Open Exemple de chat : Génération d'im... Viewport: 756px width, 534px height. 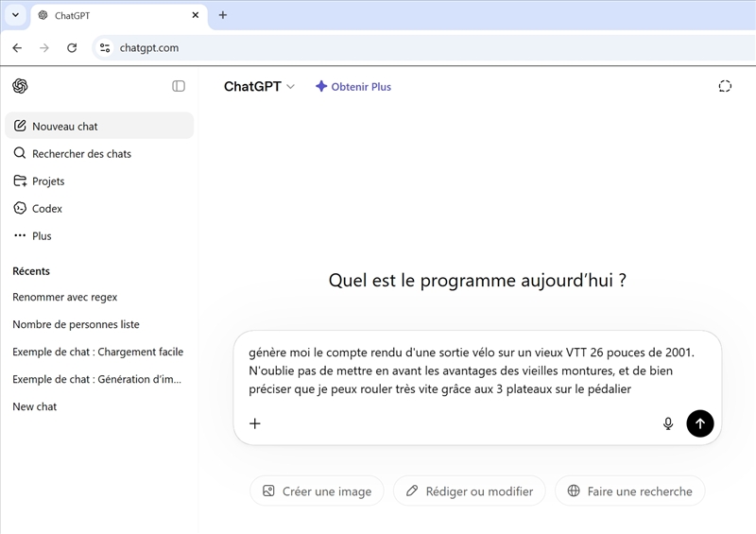click(x=97, y=379)
